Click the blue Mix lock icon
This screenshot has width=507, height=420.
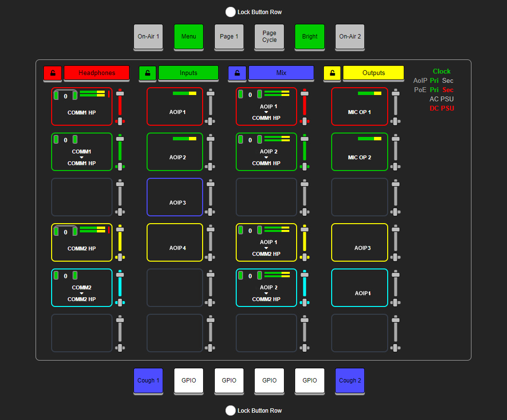[x=237, y=73]
